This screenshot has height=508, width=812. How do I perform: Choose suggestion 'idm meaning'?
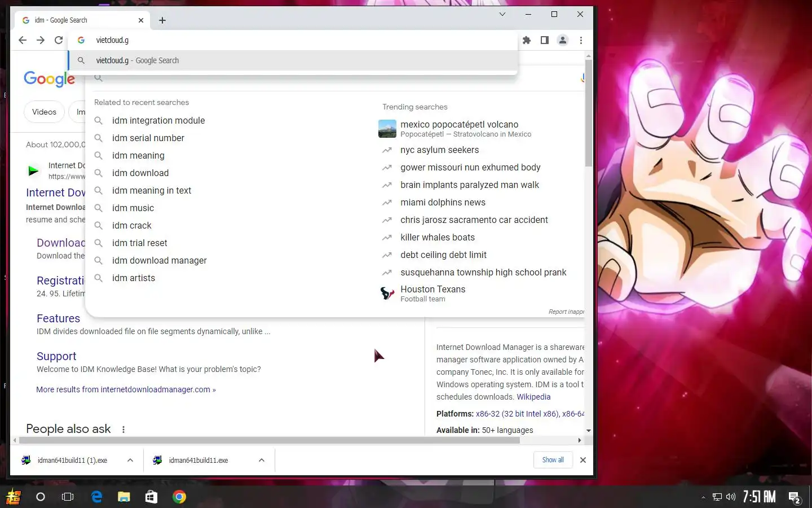[138, 155]
